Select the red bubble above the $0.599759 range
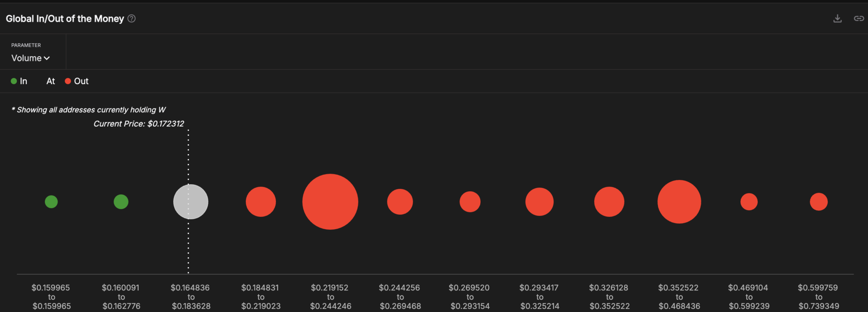 tap(818, 202)
